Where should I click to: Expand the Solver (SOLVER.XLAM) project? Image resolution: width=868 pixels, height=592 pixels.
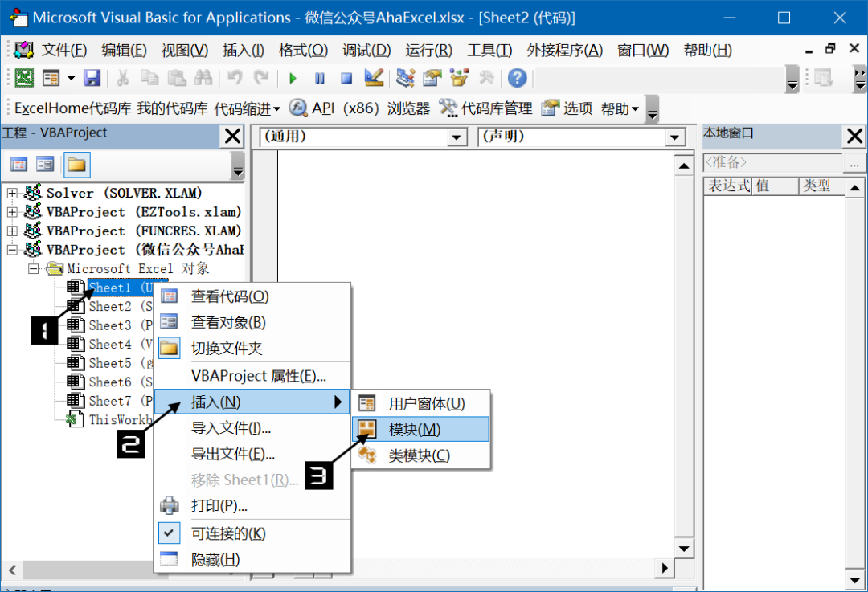click(x=12, y=193)
